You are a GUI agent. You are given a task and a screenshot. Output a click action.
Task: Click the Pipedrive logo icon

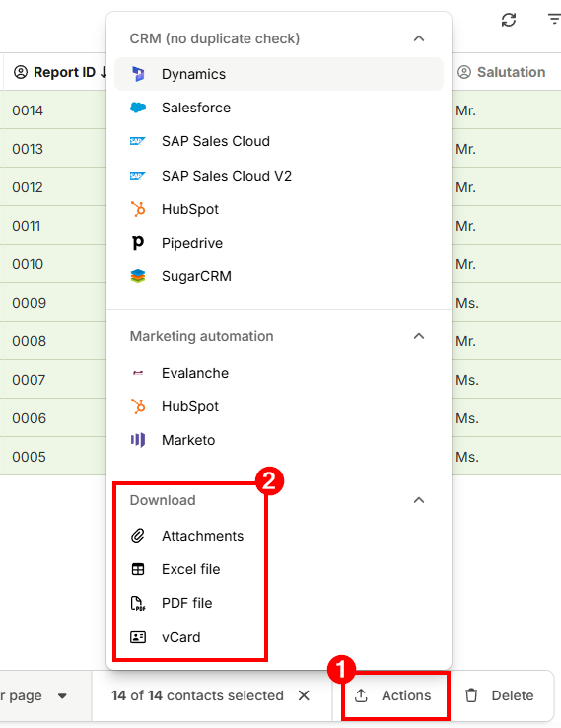pos(138,243)
